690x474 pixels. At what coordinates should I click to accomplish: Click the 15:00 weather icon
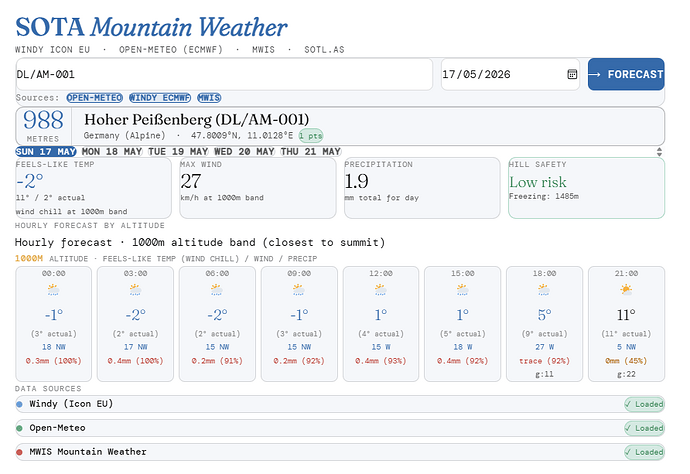(462, 290)
